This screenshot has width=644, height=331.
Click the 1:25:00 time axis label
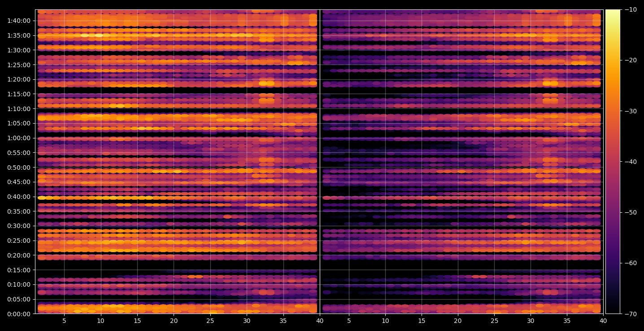click(19, 65)
